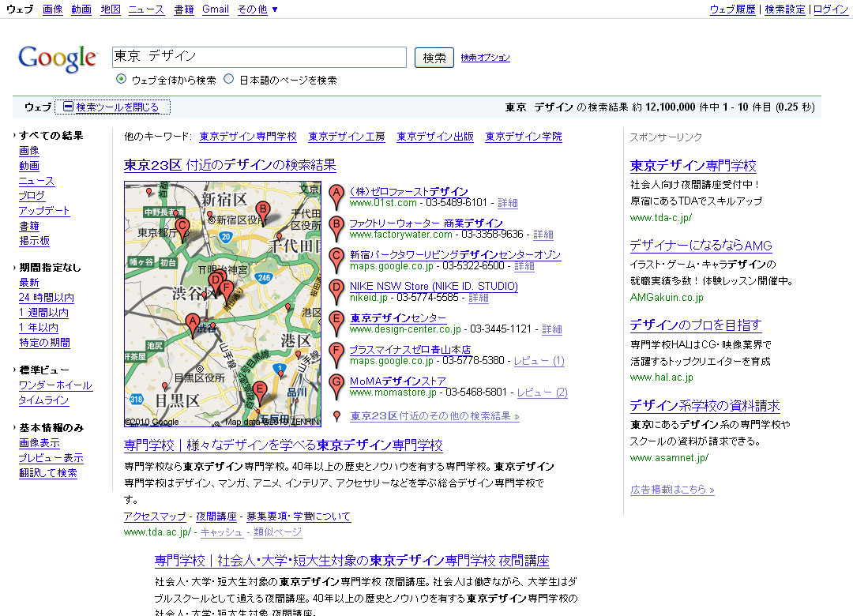
Task: Click red marker G in results list
Action: click(336, 385)
